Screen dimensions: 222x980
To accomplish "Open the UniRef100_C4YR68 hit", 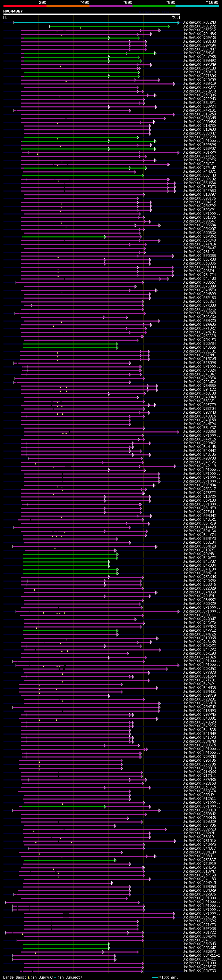I will click(x=199, y=57).
